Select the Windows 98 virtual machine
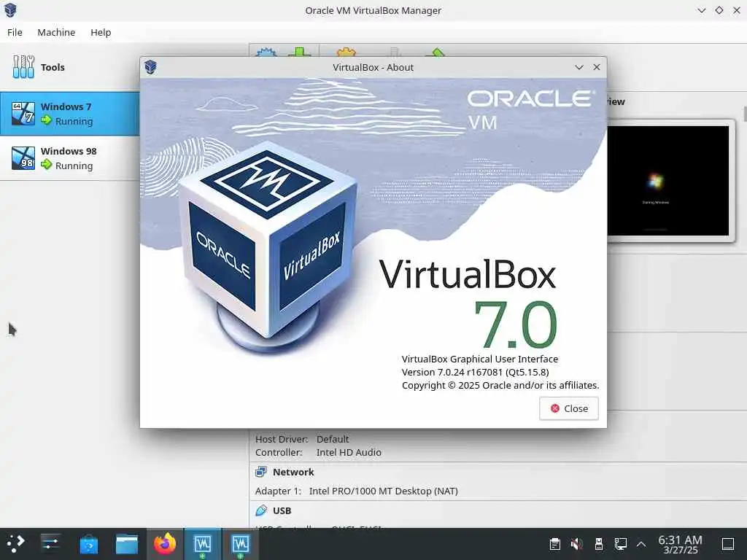 coord(69,158)
